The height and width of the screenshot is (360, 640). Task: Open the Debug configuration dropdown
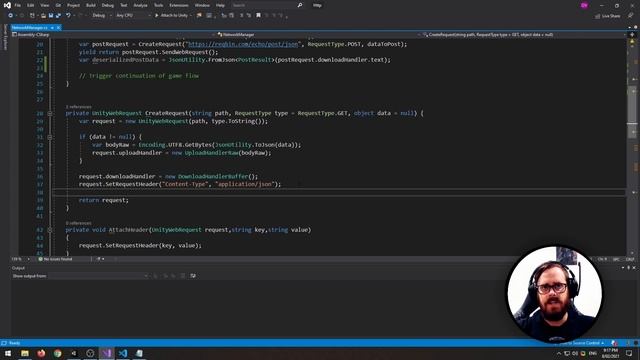[x=101, y=16]
